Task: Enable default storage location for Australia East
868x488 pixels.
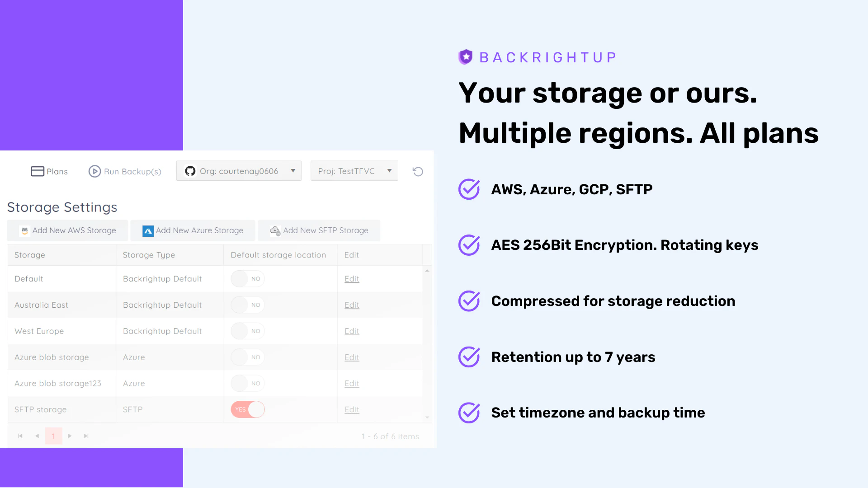Action: click(x=247, y=305)
